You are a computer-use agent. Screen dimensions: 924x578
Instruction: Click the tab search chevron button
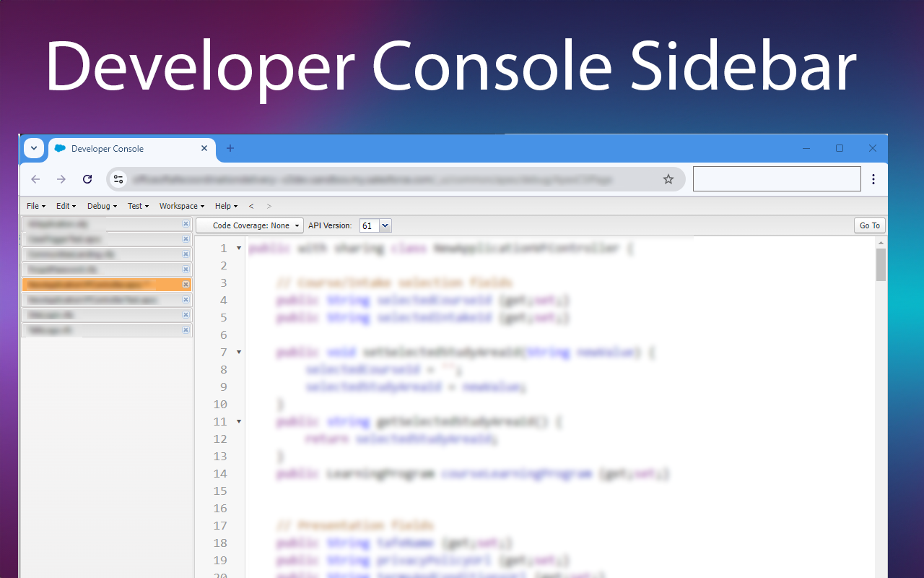tap(34, 148)
